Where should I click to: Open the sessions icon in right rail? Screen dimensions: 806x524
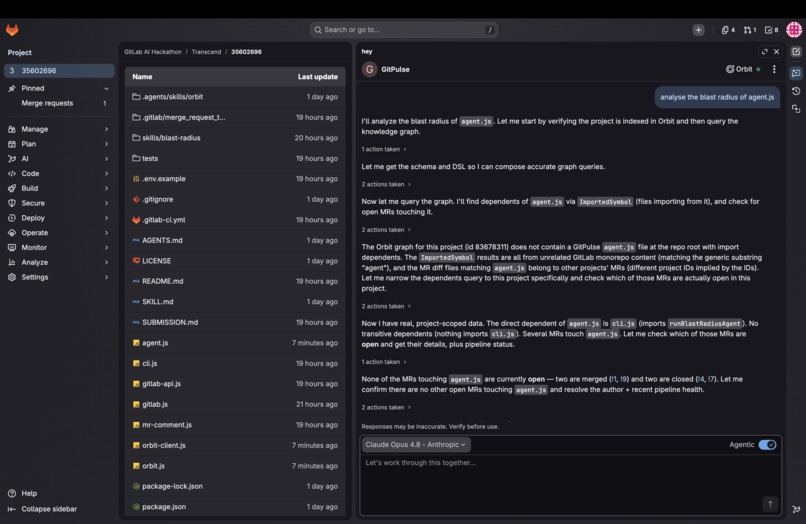coord(796,109)
